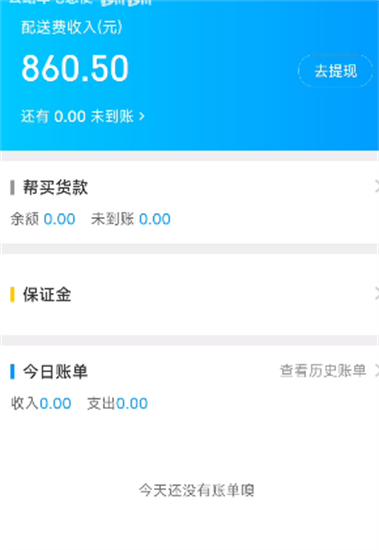Expand 保证金 using its right chevron
This screenshot has height=550, width=379.
pos(377,294)
